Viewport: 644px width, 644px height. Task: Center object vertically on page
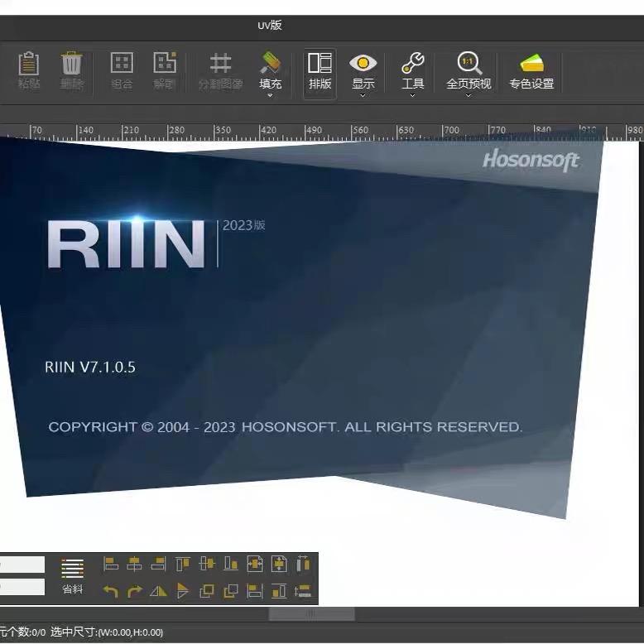(x=279, y=564)
